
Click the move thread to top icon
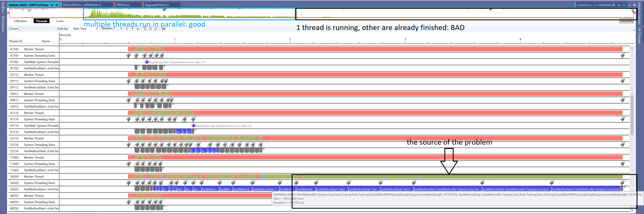pyautogui.click(x=133, y=29)
